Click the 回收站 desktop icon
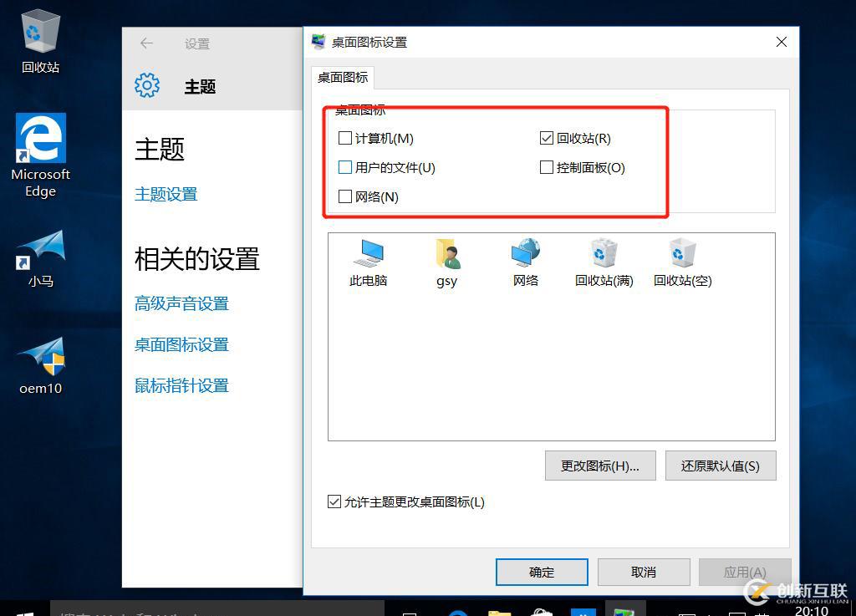 click(40, 43)
